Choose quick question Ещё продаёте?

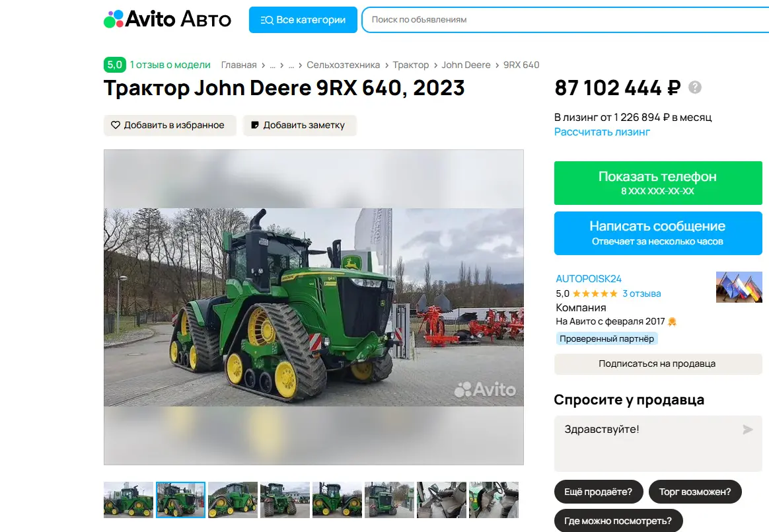(x=599, y=492)
